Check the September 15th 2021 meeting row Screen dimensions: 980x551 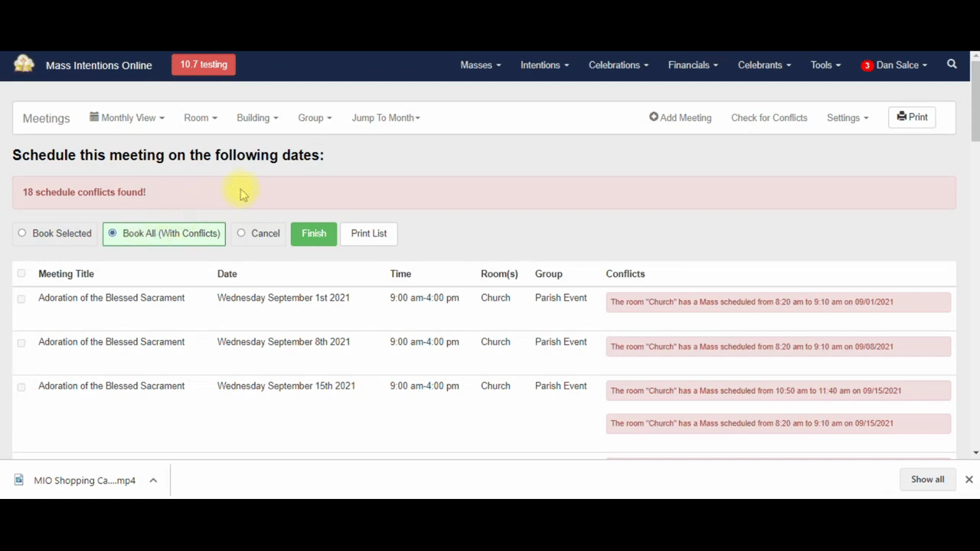21,387
